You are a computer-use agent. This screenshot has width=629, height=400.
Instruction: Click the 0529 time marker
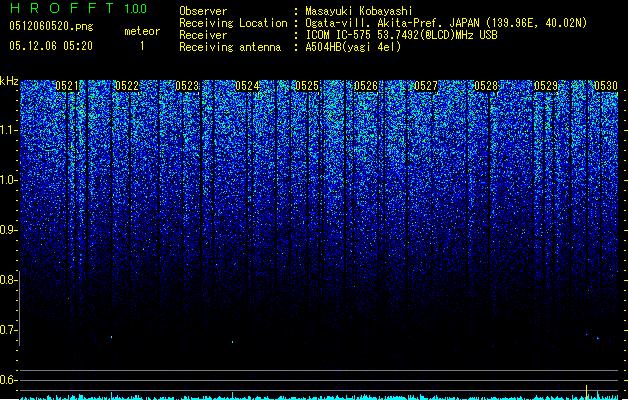tap(546, 86)
